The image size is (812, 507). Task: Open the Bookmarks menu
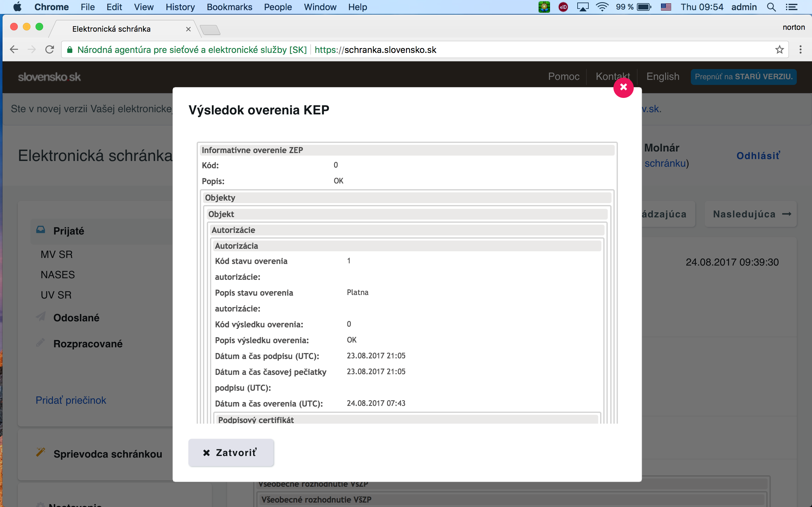coord(229,7)
